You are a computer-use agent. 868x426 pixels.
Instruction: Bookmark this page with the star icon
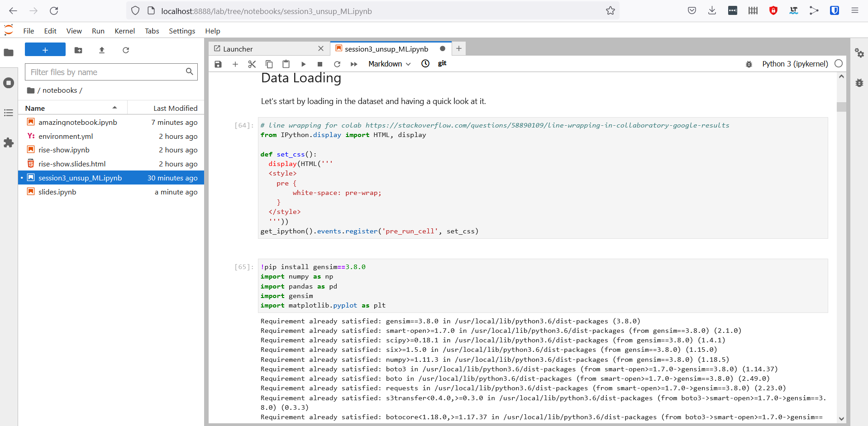click(610, 11)
